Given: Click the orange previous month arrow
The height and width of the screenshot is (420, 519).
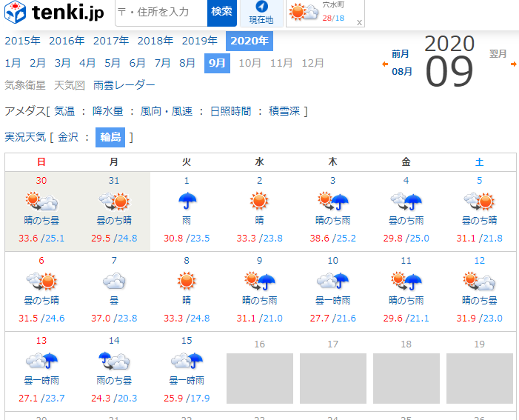Looking at the screenshot, I should [385, 64].
